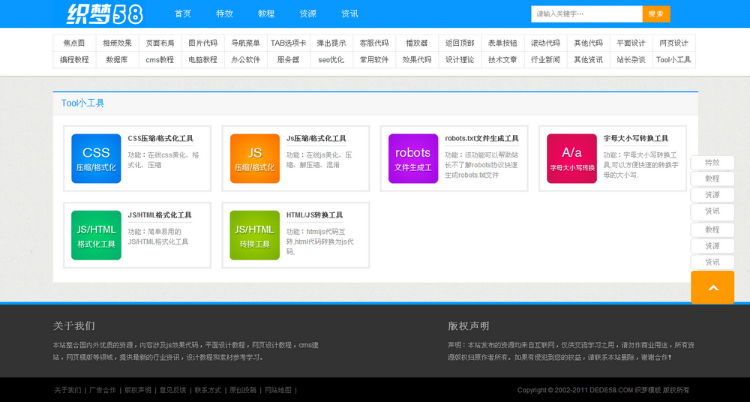Open the orange JS 压缩/格式化 tool icon
Viewport: 750px width, 402px height.
(x=254, y=158)
